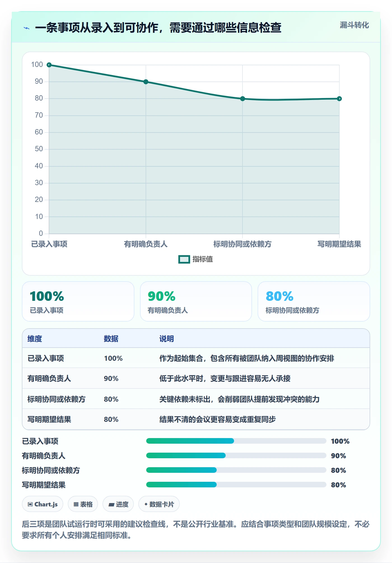Select the 有明确负责人 table row name
Viewport: 392px width, 563px height.
coord(49,378)
